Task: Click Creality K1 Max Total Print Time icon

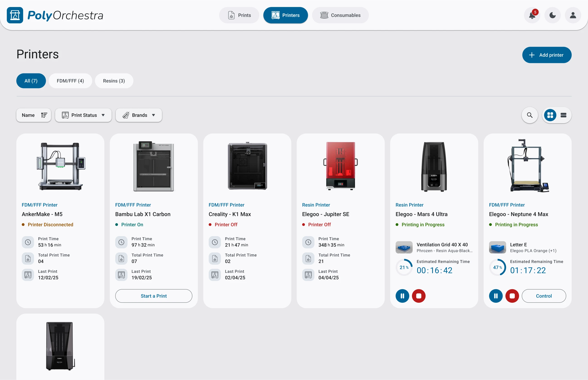Action: point(215,259)
